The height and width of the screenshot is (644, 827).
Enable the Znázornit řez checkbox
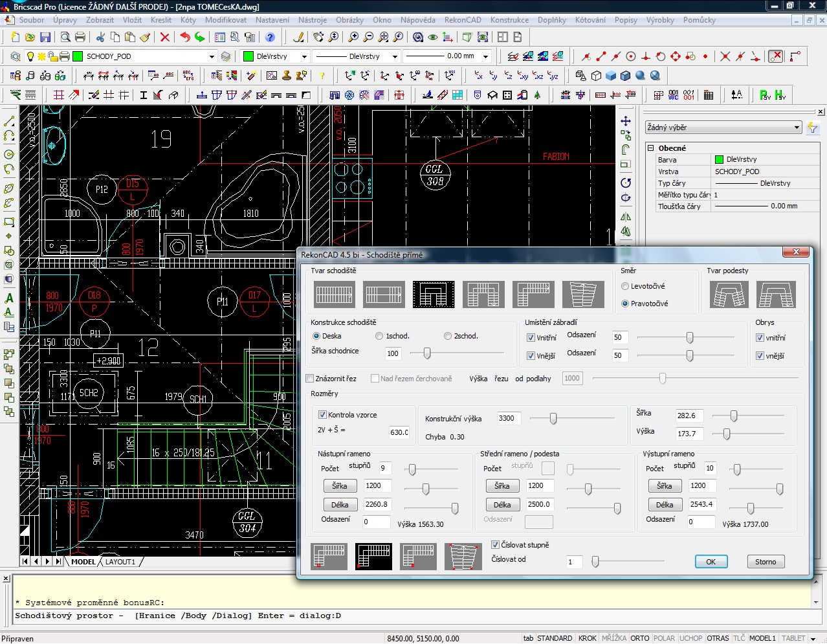point(310,379)
